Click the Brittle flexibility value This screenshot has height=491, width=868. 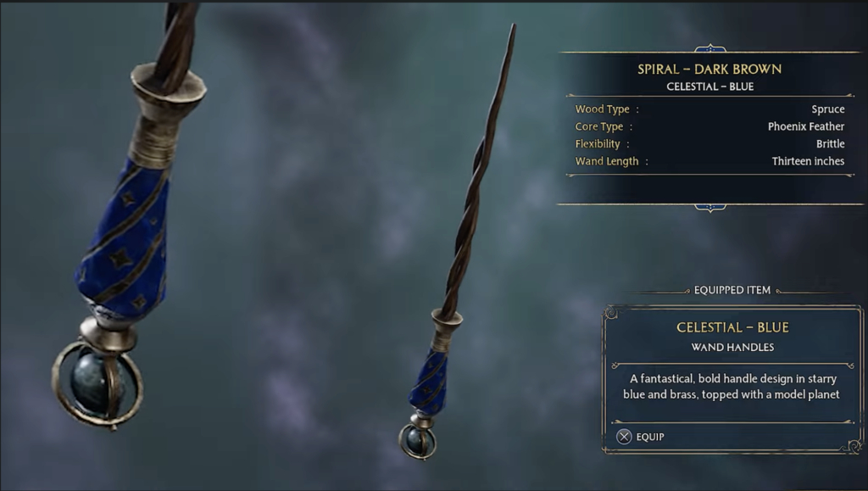[x=830, y=144]
